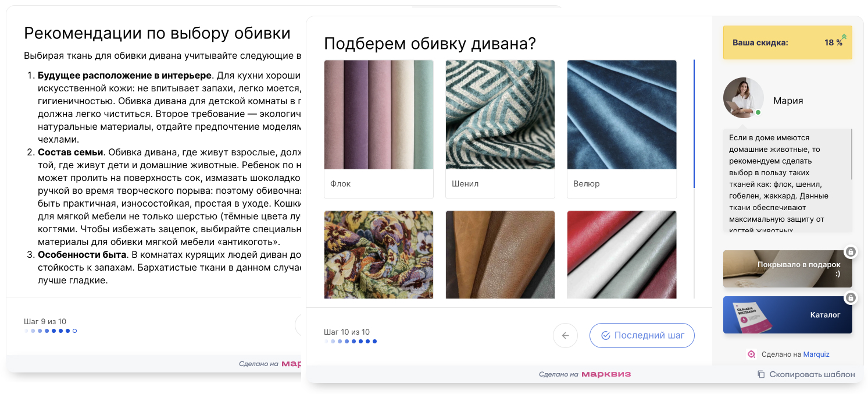Click the copy icon beside Скопировать шаблон
The width and height of the screenshot is (868, 394).
(761, 374)
